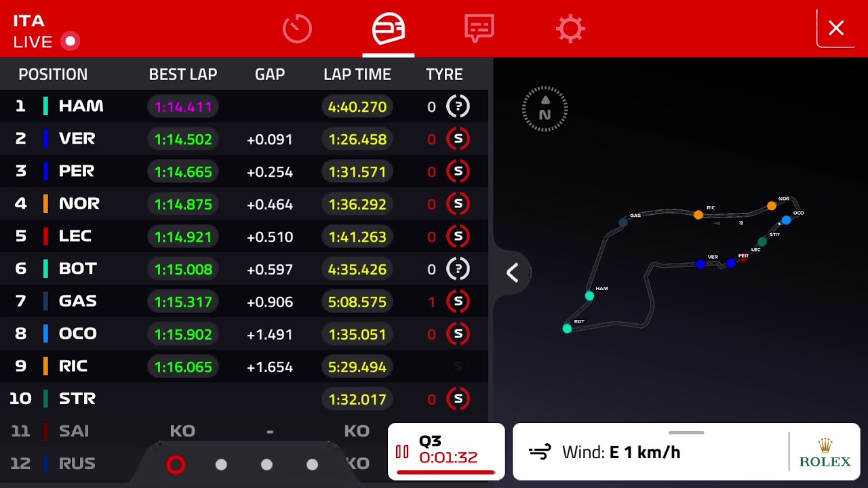Close the live timing screen
The image size is (868, 488).
click(x=836, y=28)
